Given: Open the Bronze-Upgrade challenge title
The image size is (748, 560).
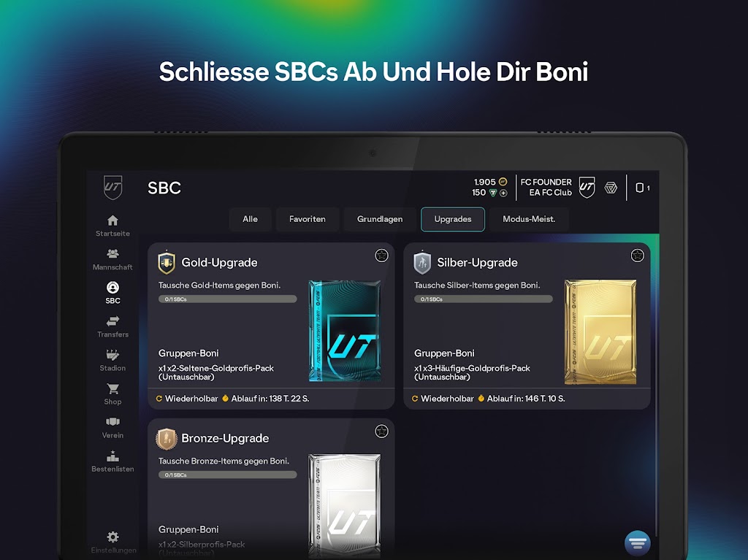Looking at the screenshot, I should pos(225,438).
